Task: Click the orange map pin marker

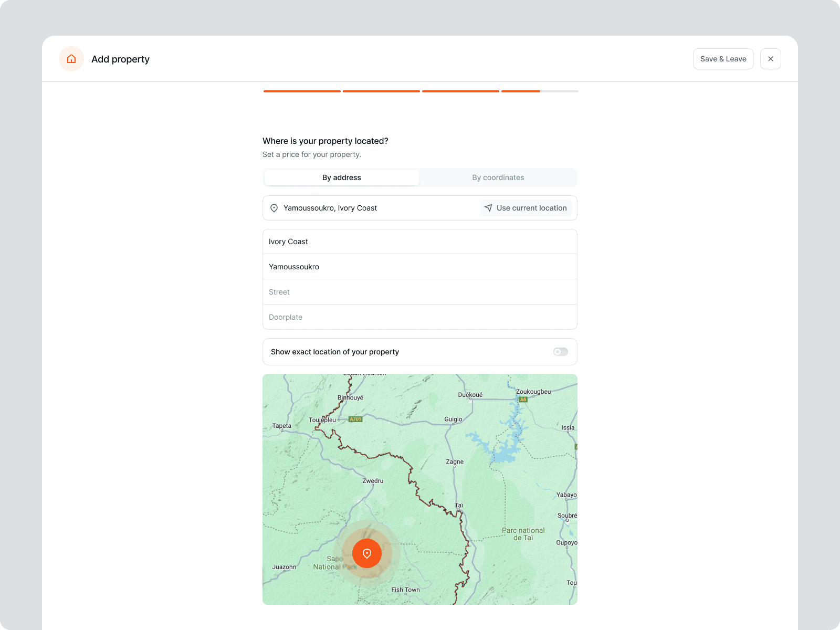Action: 367,553
